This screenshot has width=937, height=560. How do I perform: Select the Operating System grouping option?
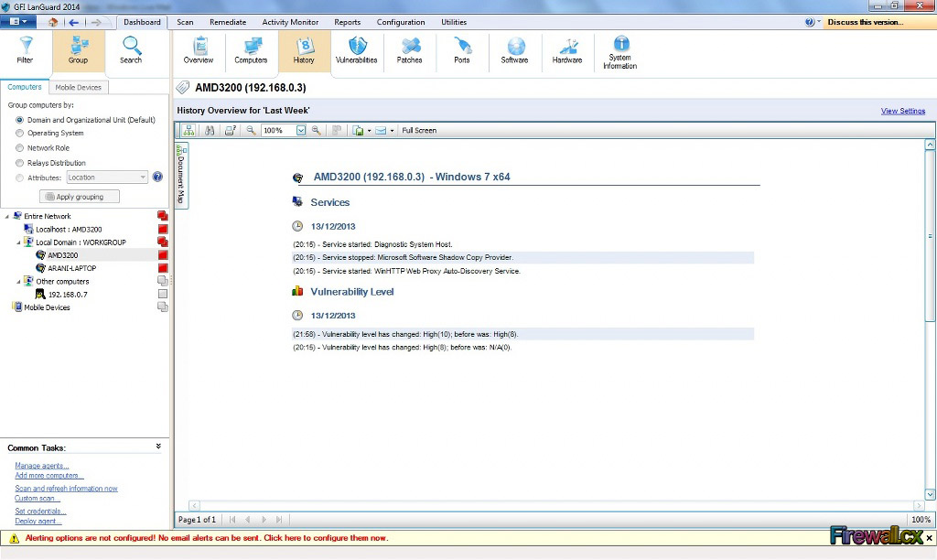(20, 134)
